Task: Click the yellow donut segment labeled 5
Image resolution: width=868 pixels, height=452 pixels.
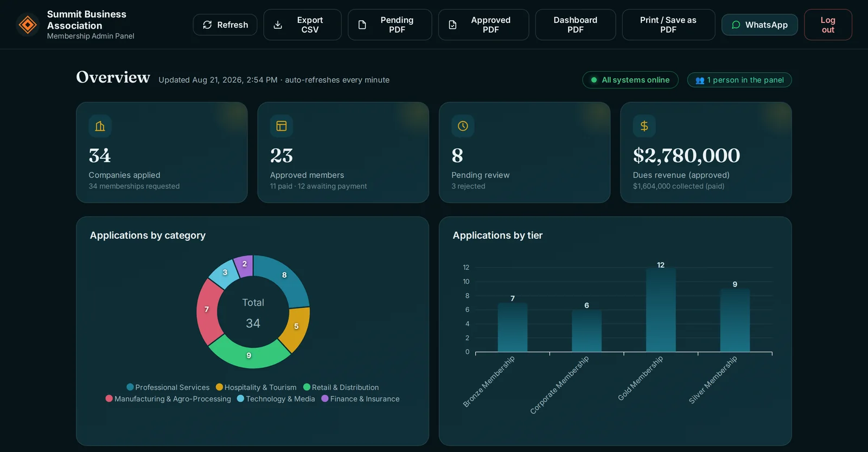Action: click(296, 327)
